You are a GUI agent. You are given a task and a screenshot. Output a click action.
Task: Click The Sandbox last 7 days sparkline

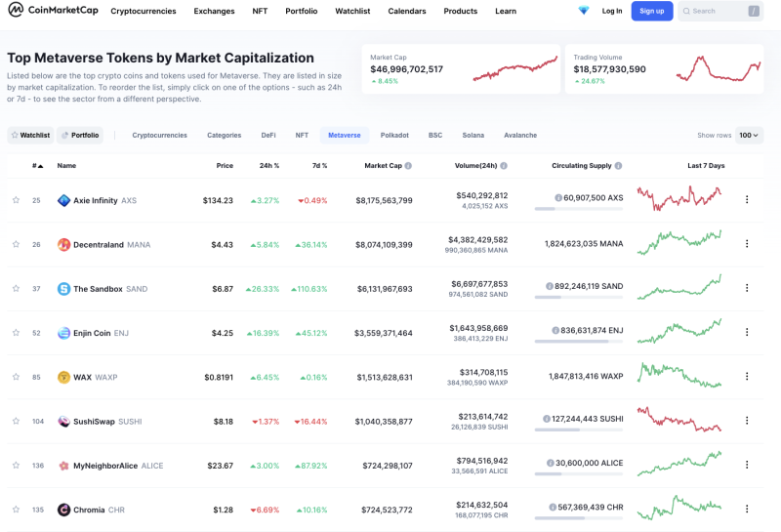pyautogui.click(x=679, y=287)
